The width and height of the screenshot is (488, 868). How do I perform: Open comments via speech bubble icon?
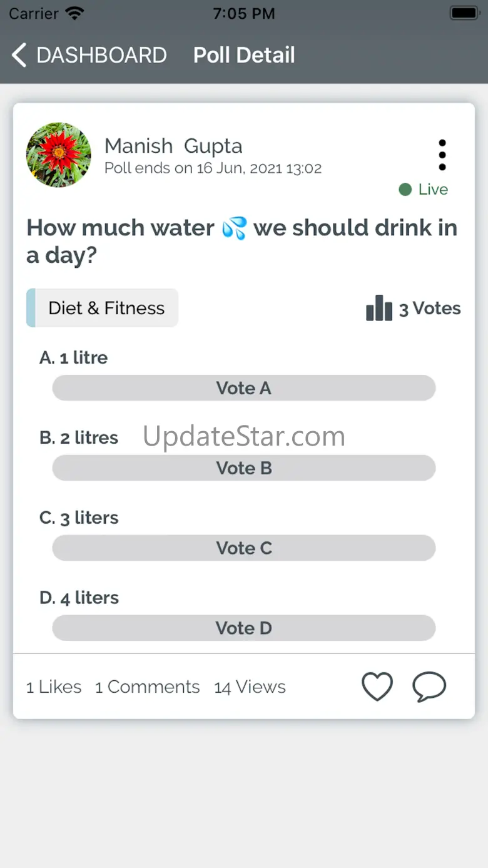coord(429,687)
